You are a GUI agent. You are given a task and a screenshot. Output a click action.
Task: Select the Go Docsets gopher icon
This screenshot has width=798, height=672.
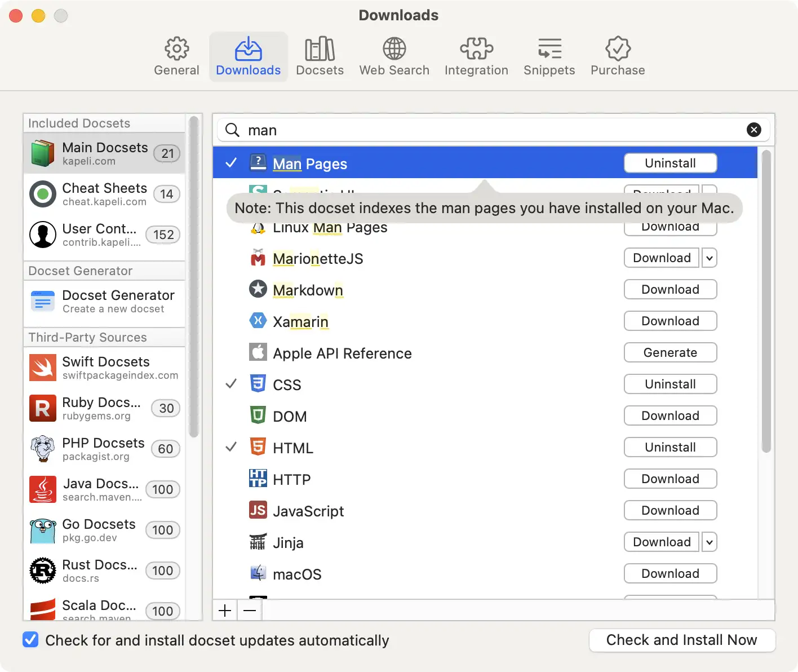click(x=43, y=530)
